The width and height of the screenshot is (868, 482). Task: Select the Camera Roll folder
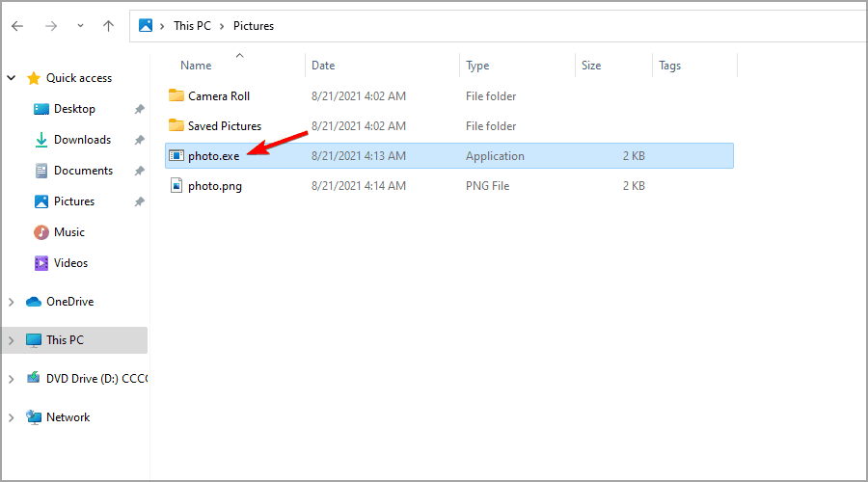[x=219, y=96]
